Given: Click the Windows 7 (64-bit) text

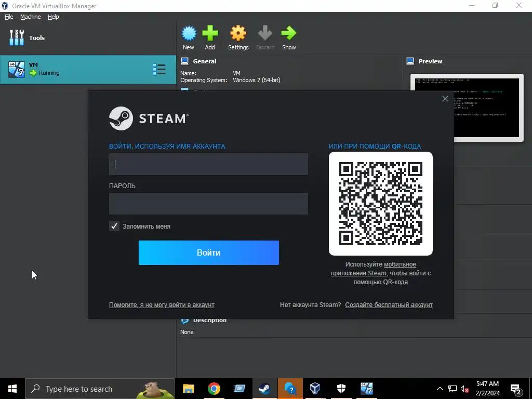Looking at the screenshot, I should 257,80.
